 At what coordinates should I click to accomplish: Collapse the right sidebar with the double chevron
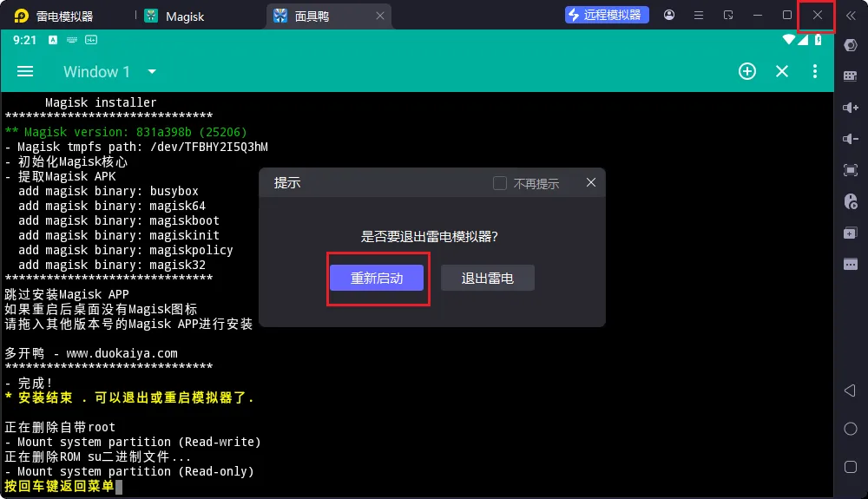click(x=851, y=16)
